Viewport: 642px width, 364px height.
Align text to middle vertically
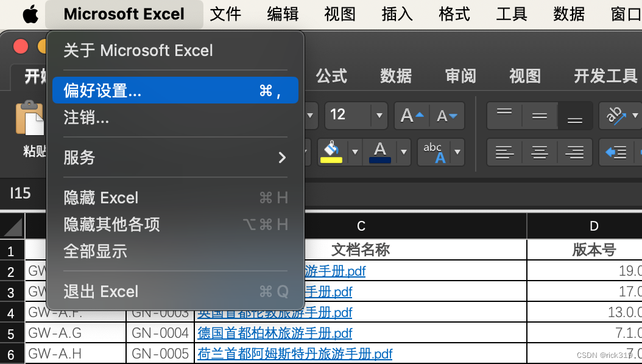(540, 116)
